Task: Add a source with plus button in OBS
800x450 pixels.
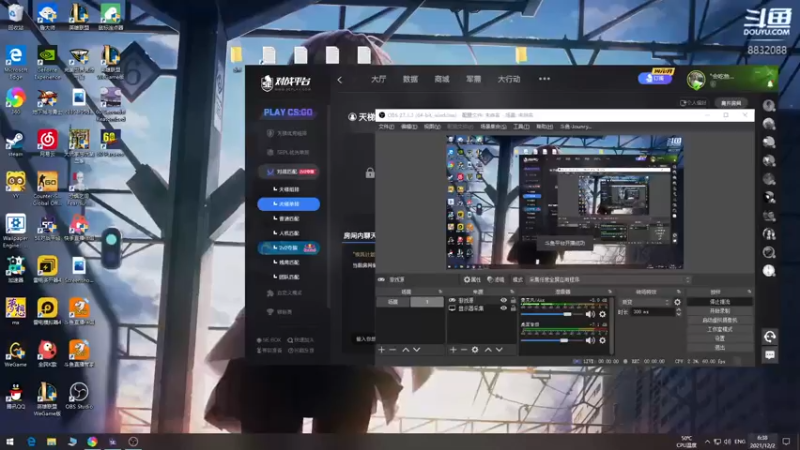Action: pyautogui.click(x=453, y=349)
